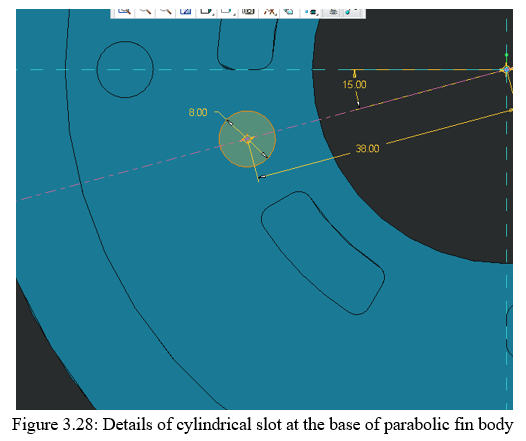Select the curved rounded slot outline

[x=323, y=253]
